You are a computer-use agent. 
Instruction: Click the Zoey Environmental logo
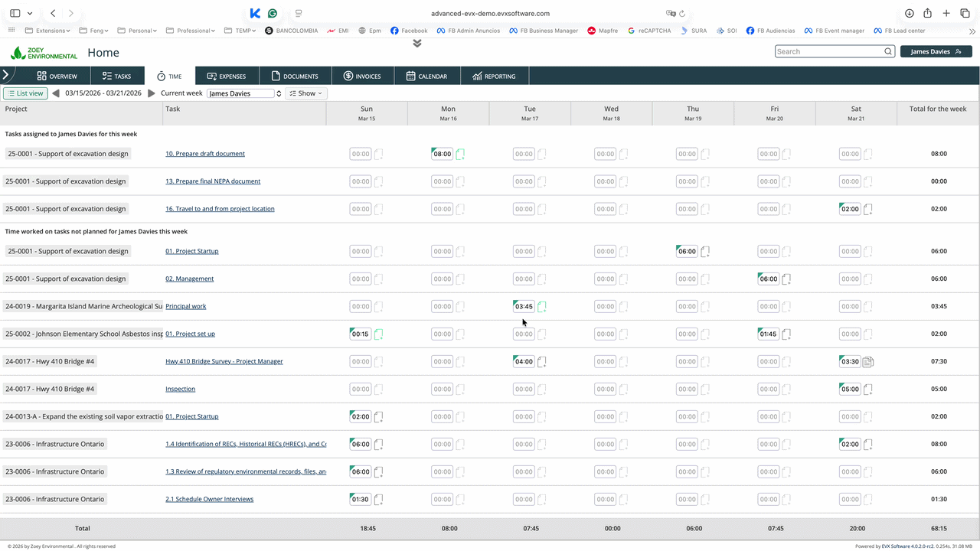[44, 53]
